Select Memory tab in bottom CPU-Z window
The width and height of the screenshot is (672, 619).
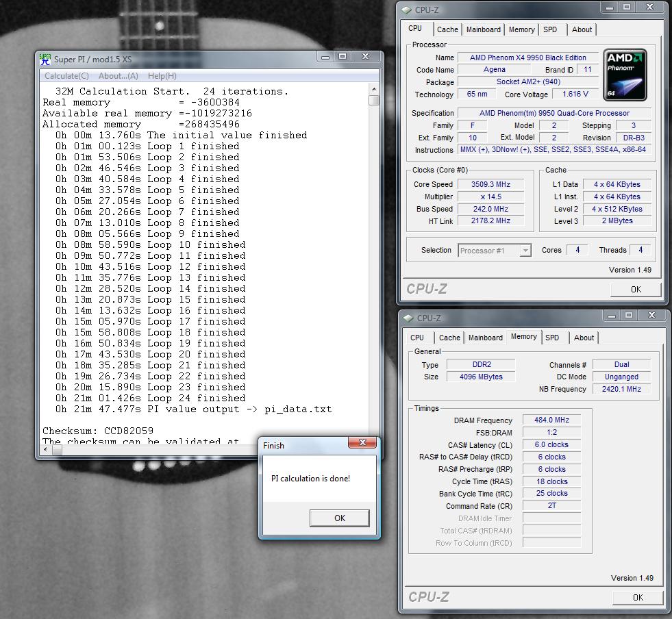524,337
